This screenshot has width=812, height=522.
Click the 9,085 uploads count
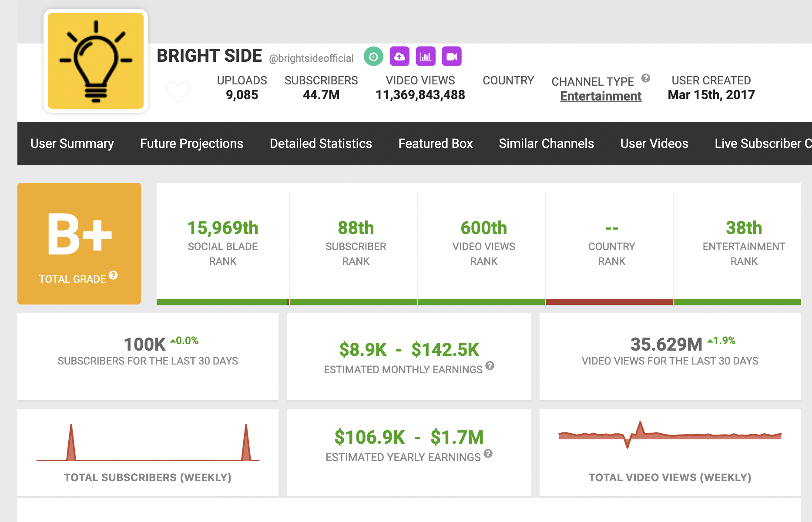pyautogui.click(x=242, y=95)
